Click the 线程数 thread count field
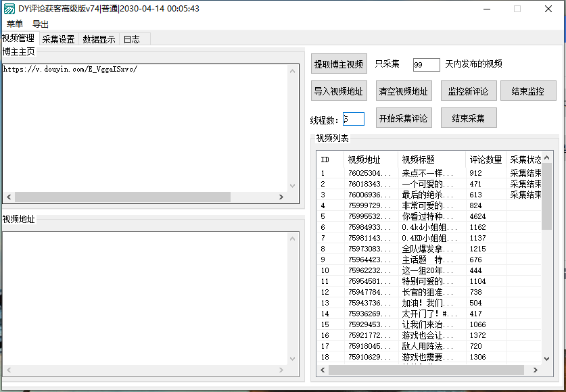Viewport: 566px width, 392px height. 354,119
